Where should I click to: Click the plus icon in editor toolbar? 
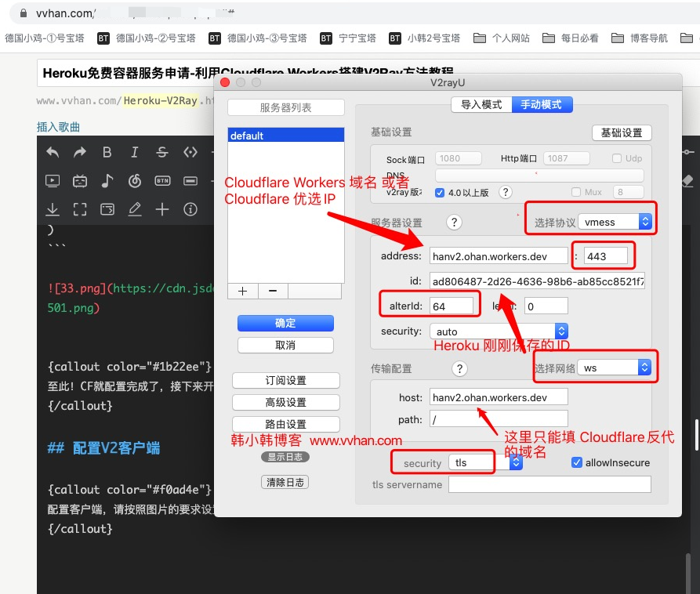[162, 209]
